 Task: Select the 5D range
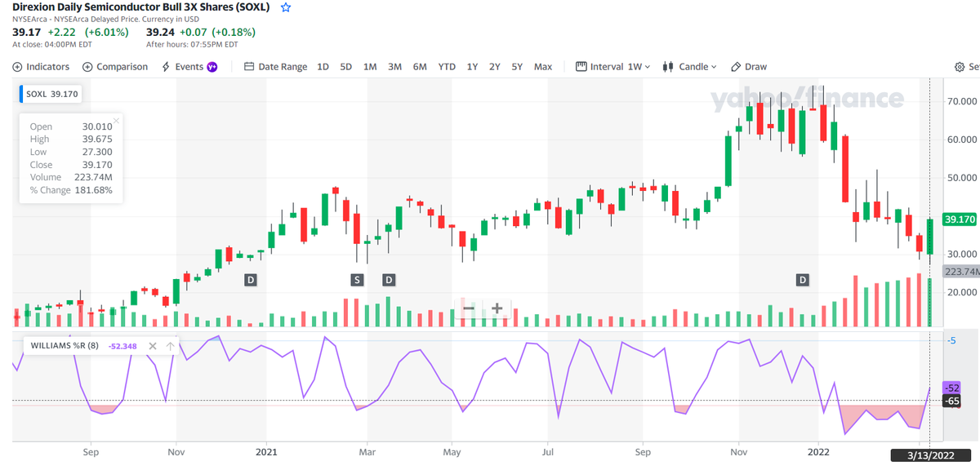coord(345,67)
